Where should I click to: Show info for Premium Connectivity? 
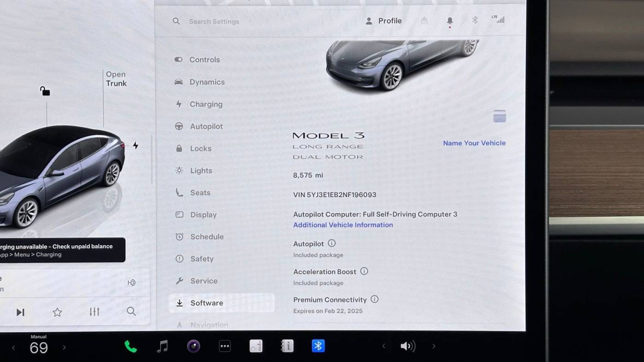coord(374,299)
